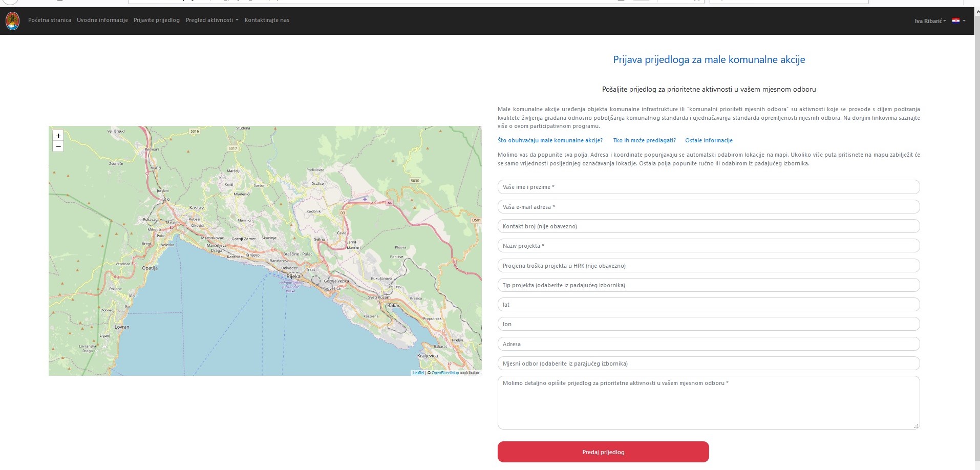Go to Početna stranica

(50, 20)
